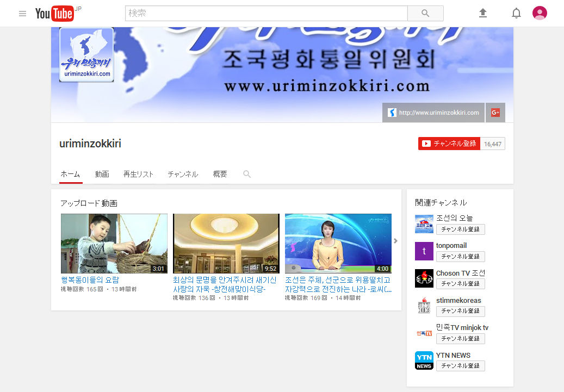Subscribe with red チャンネル登録 button
This screenshot has height=392, width=564.
click(449, 144)
